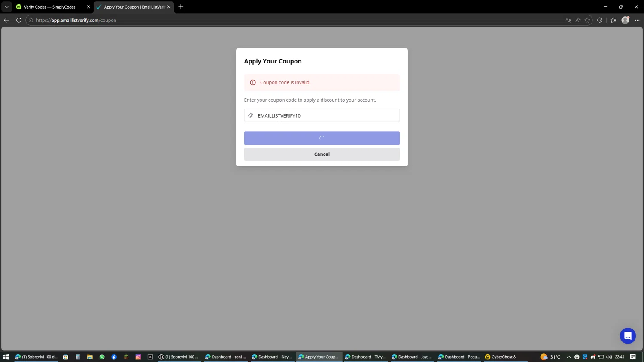Image resolution: width=644 pixels, height=362 pixels.
Task: Open the Windows Start menu
Action: 6,357
